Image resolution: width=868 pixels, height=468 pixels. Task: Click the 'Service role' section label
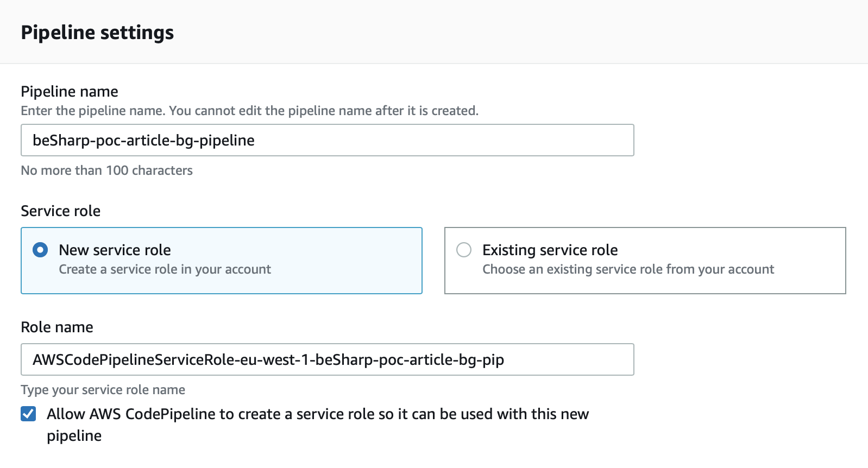(x=60, y=211)
